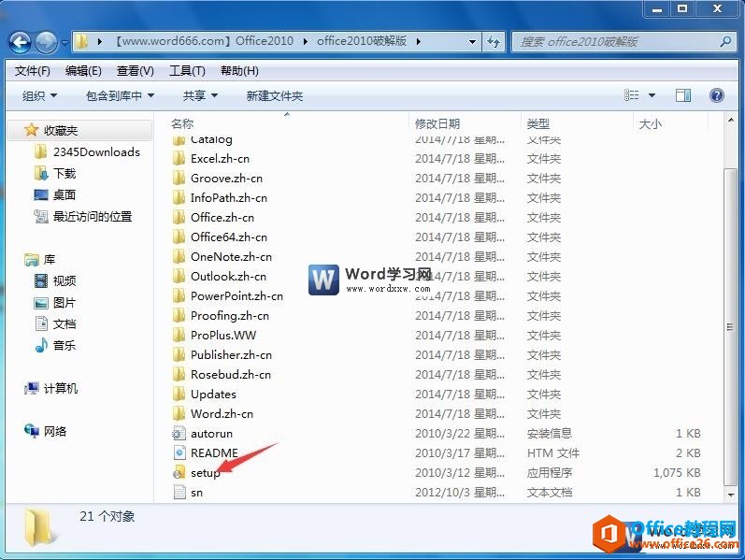Click the scrollbar down arrow in file list
Image resolution: width=745 pixels, height=560 pixels.
(730, 495)
